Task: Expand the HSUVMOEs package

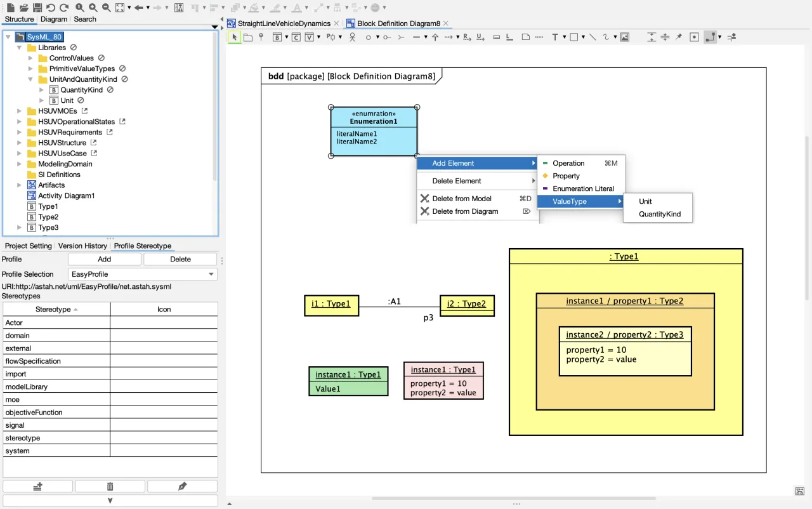Action: click(x=19, y=111)
